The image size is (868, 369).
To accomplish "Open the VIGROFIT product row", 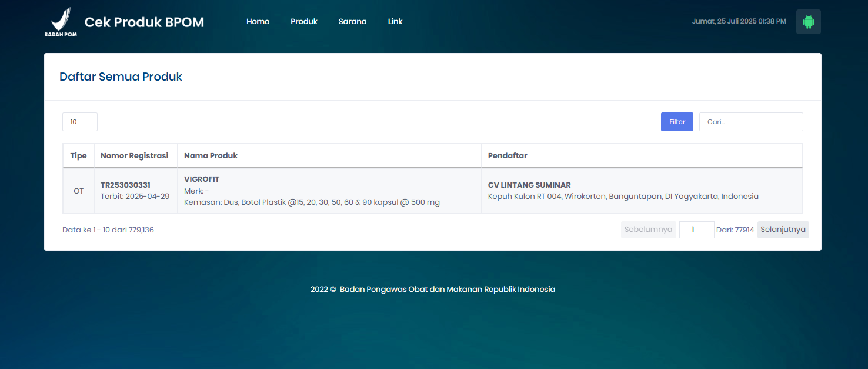I will coord(202,179).
